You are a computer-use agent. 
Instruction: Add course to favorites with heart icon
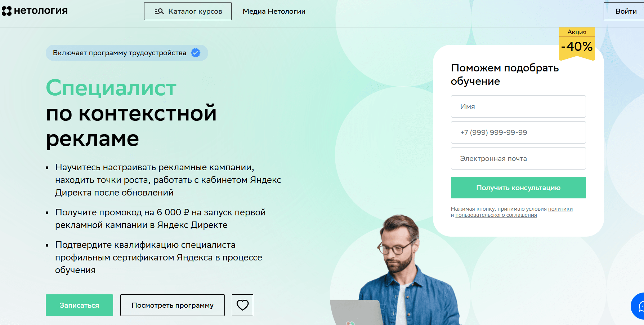point(242,305)
